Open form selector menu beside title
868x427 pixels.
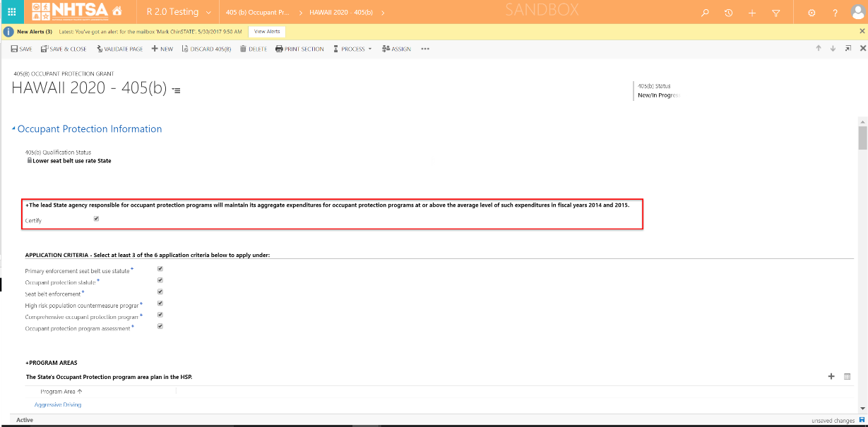pyautogui.click(x=176, y=90)
